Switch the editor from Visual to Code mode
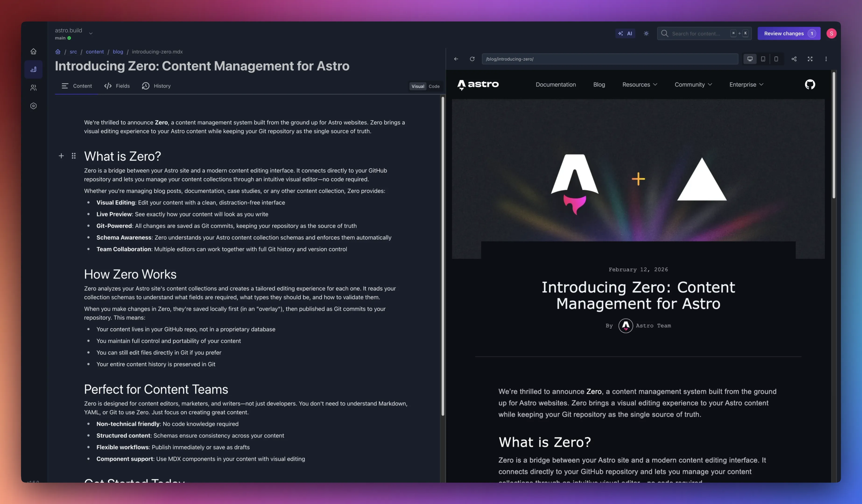The height and width of the screenshot is (504, 862). (434, 86)
